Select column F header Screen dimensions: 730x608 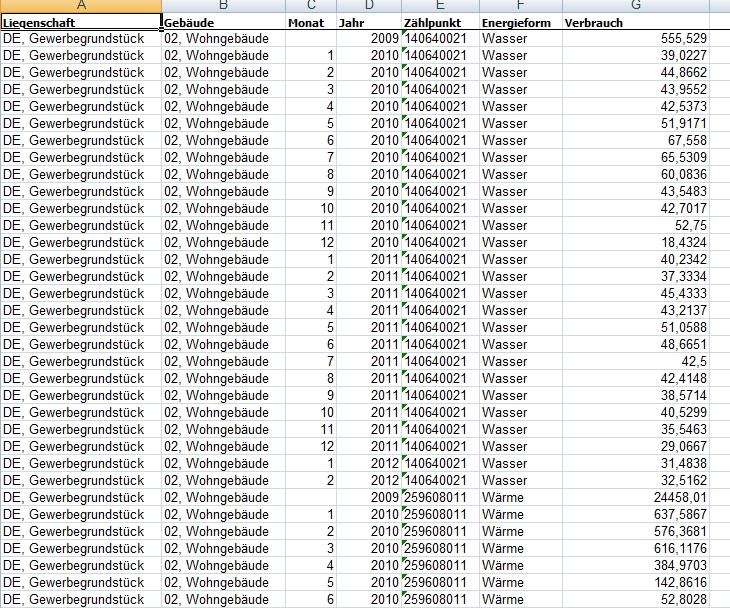point(519,6)
